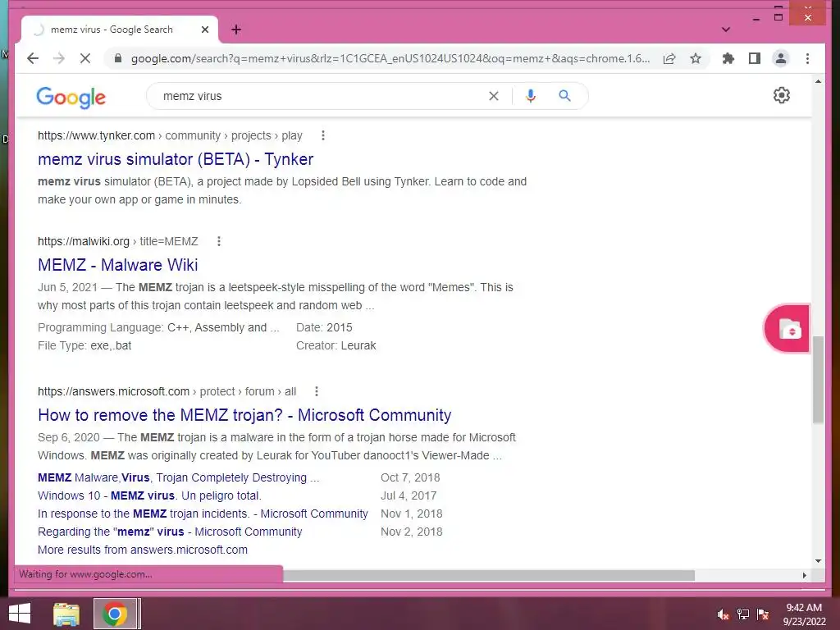
Task: Open the answers.microsoft.com result options menu
Action: point(317,391)
